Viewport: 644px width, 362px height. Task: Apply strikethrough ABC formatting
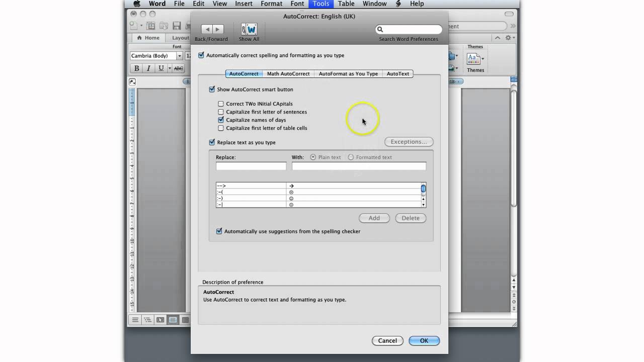179,68
